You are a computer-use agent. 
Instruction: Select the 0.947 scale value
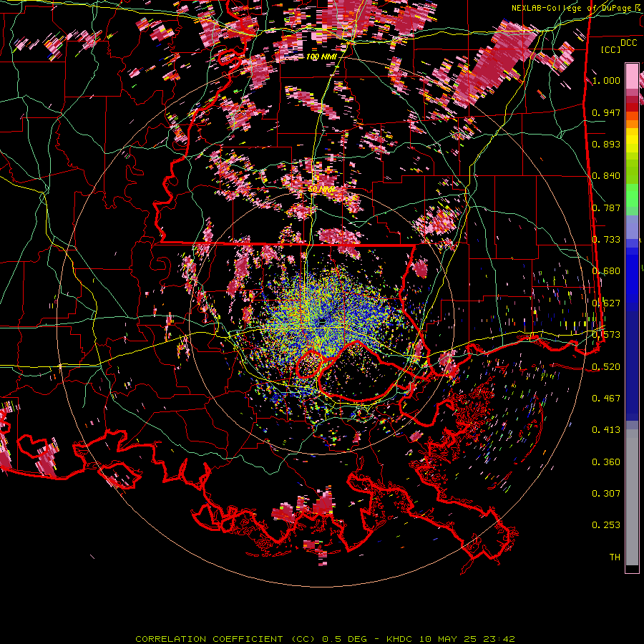[606, 112]
